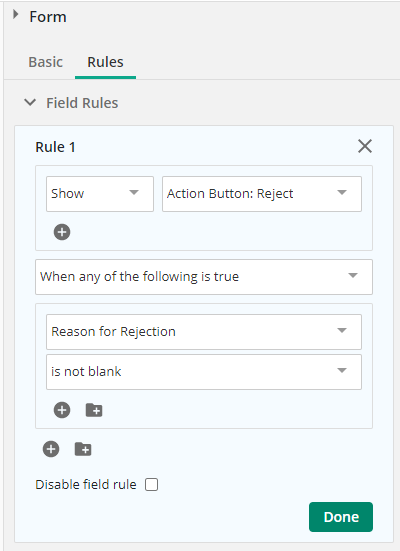Collapse the Field Rules chevron
This screenshot has width=400, height=551.
pyautogui.click(x=30, y=103)
